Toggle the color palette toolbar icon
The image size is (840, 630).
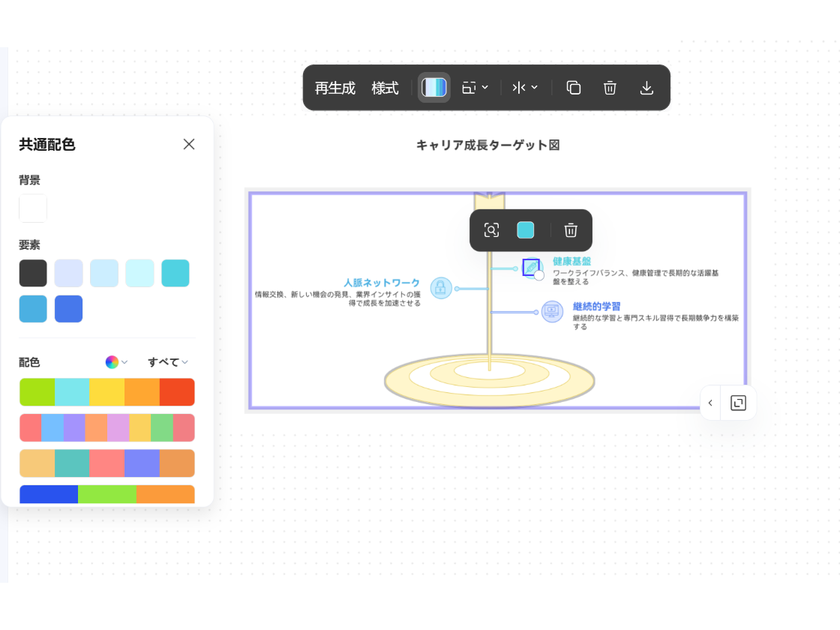coord(433,88)
